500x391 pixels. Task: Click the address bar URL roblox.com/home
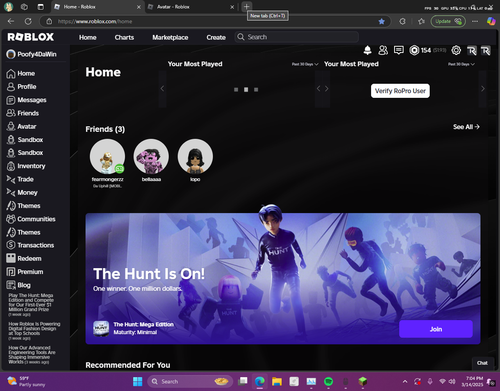(x=95, y=21)
